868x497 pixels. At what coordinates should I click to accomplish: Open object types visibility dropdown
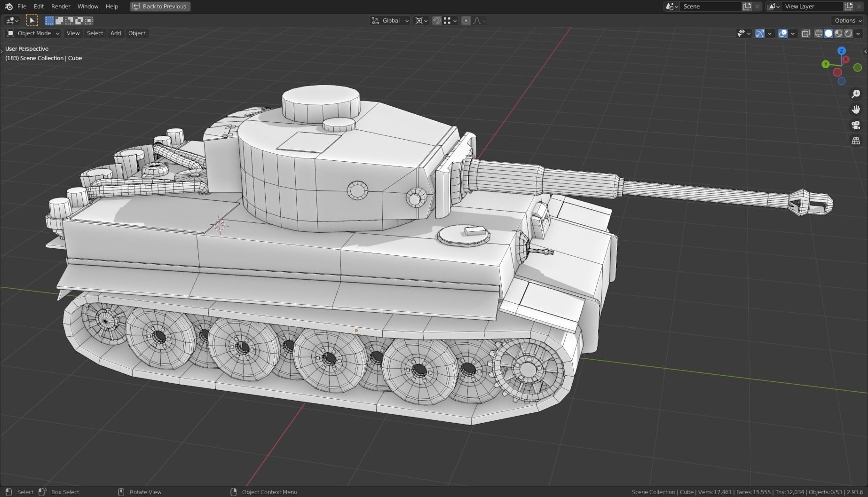(x=744, y=33)
